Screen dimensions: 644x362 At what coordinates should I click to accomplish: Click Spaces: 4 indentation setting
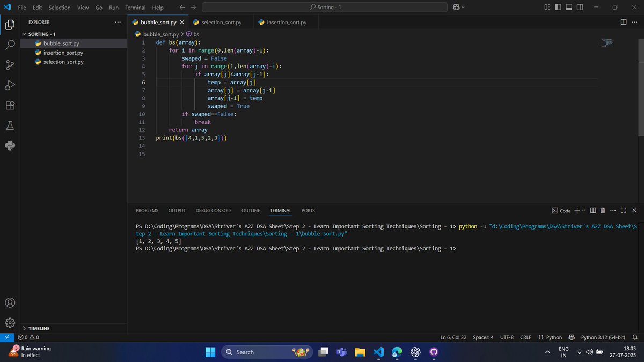pos(483,337)
